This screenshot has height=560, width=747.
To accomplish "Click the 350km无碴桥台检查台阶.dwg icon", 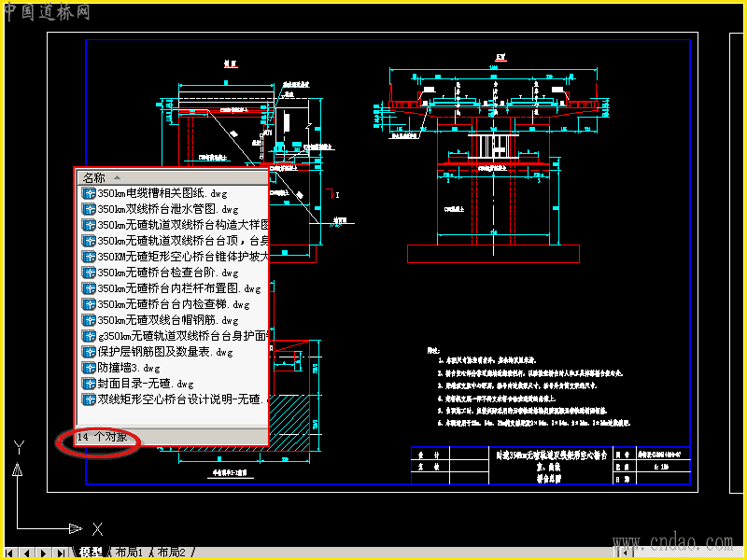I will tap(89, 273).
